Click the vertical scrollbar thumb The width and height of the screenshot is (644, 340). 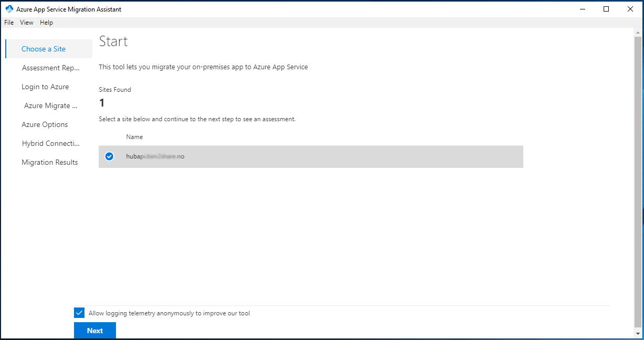point(638,181)
